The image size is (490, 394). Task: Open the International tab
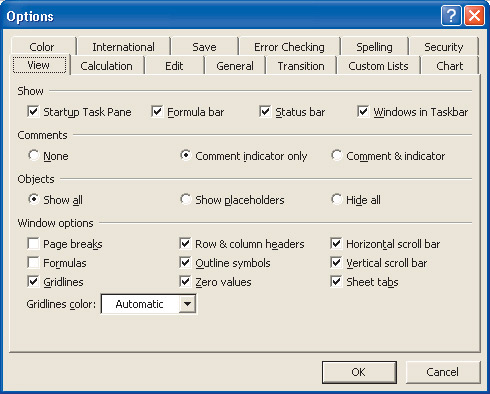click(x=123, y=47)
